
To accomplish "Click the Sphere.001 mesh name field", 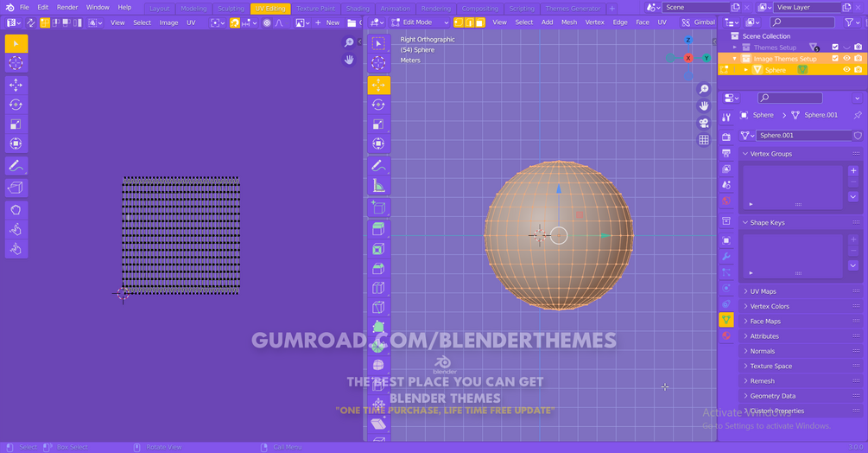I will (x=804, y=136).
